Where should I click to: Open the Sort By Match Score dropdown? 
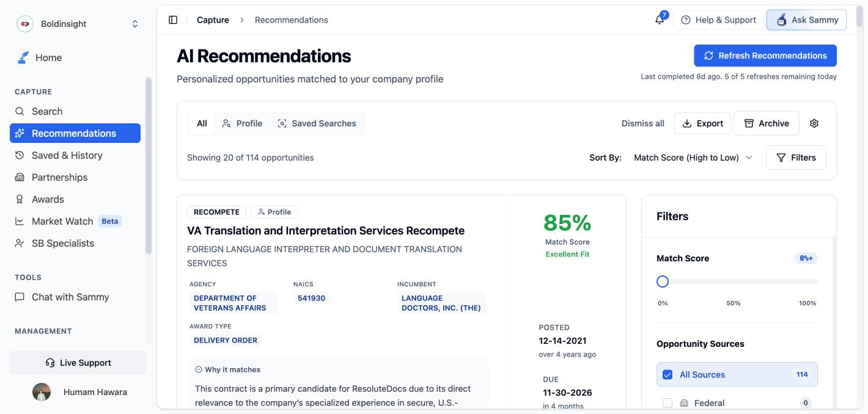tap(693, 158)
